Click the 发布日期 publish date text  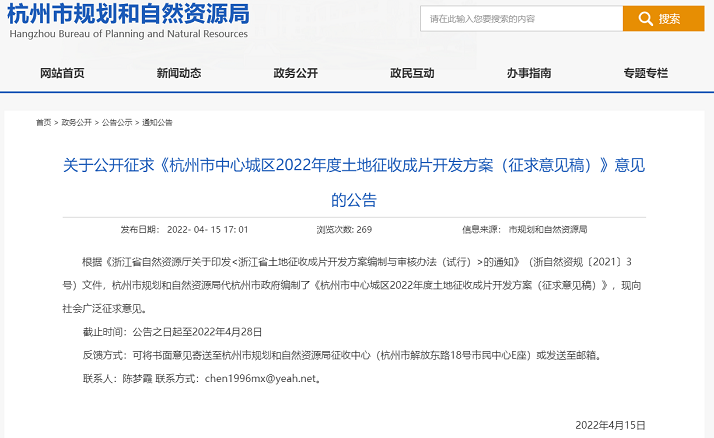pyautogui.click(x=184, y=229)
